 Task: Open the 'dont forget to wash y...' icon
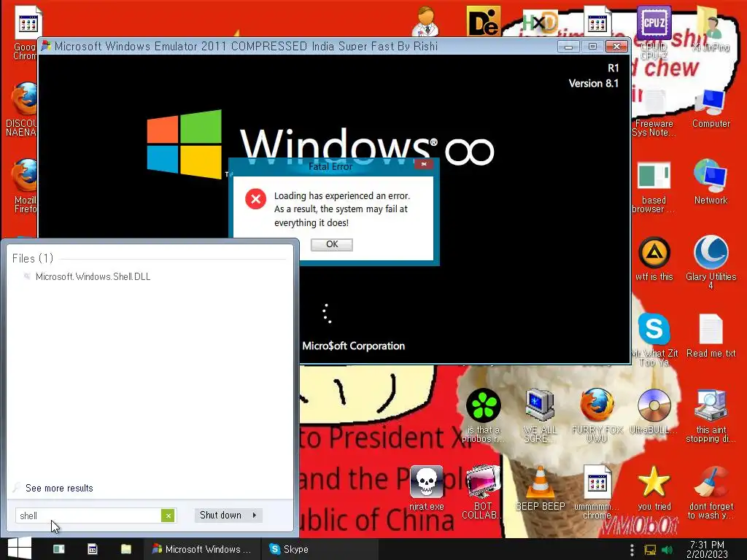click(711, 492)
